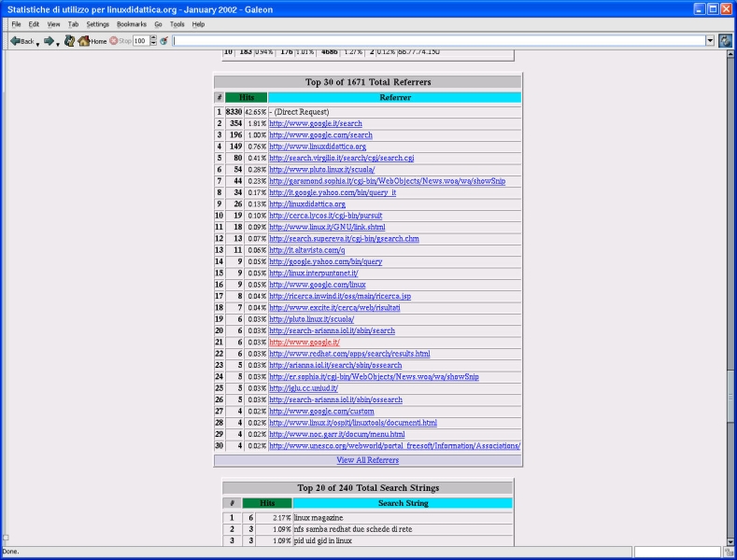Open the Forward history dropdown arrow

pyautogui.click(x=57, y=44)
